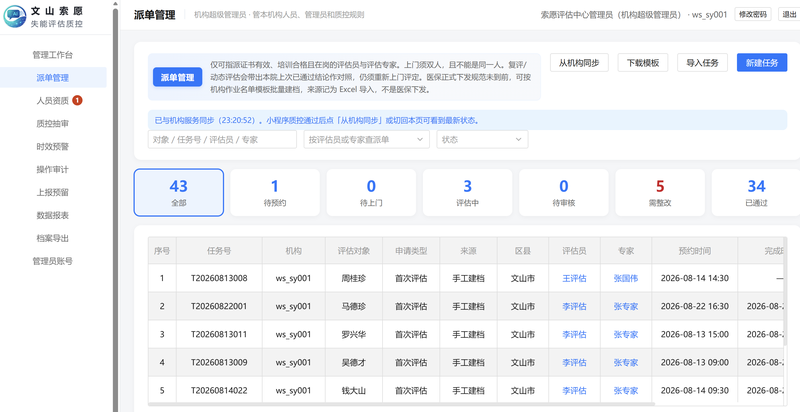Select the 待预约 1 stat card
800x412 pixels.
coord(275,193)
